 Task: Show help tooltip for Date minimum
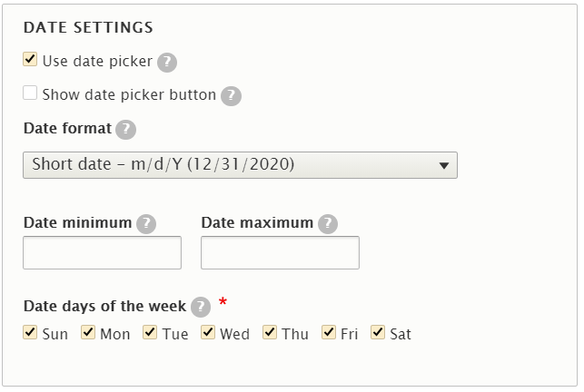click(x=146, y=224)
